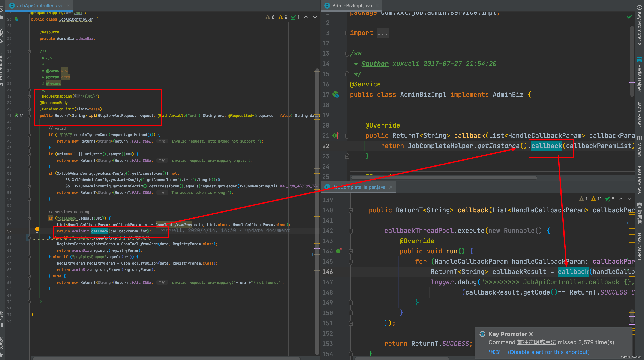Open the Json Parser tool window
This screenshot has width=644, height=360.
click(x=640, y=115)
